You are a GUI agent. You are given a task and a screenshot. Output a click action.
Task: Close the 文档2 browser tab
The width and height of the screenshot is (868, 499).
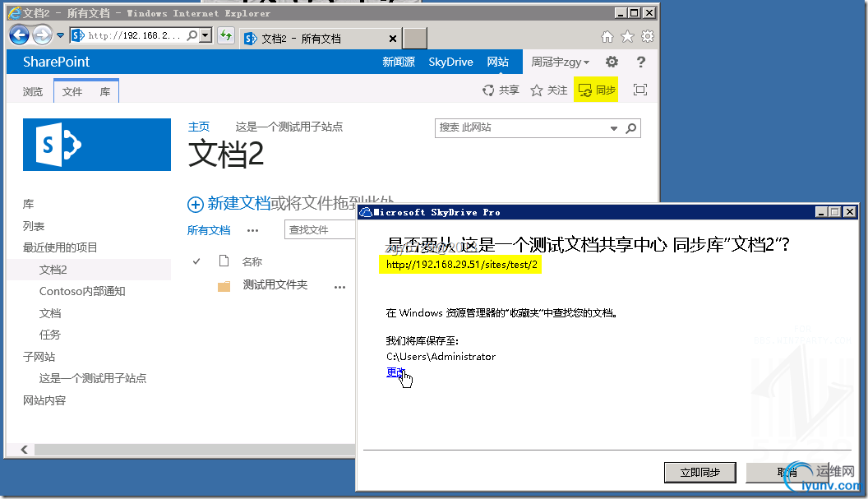pos(393,39)
